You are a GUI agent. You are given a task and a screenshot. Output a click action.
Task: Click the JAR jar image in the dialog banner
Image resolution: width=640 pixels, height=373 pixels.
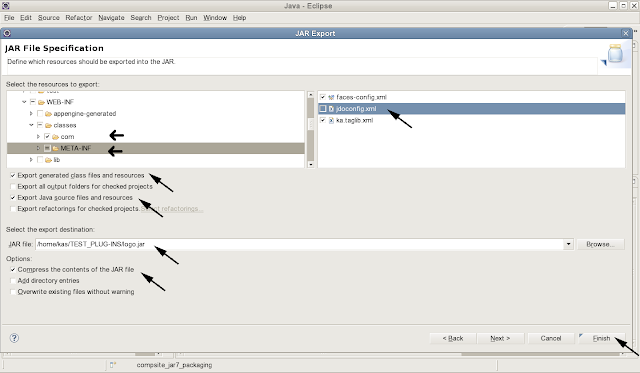click(x=615, y=54)
